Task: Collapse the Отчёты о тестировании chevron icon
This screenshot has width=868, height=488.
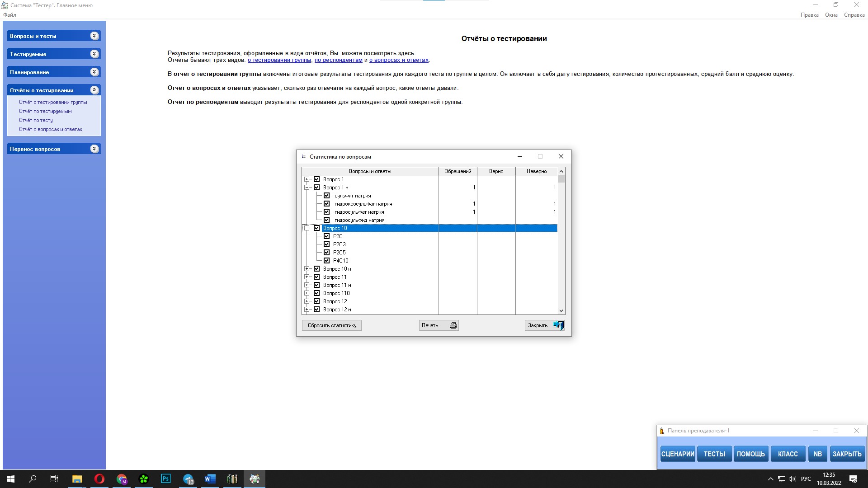Action: [x=94, y=90]
